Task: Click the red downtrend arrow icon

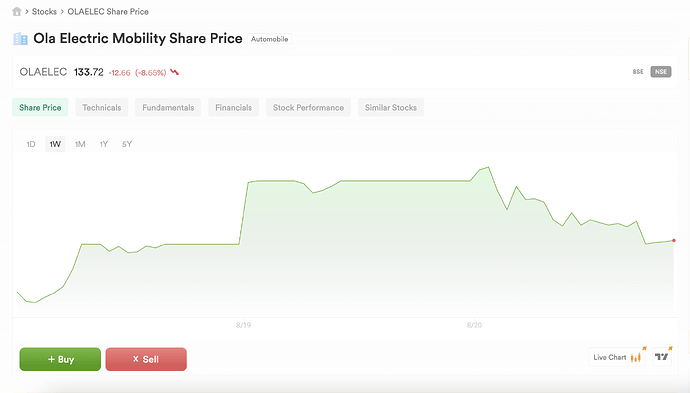Action: tap(175, 72)
